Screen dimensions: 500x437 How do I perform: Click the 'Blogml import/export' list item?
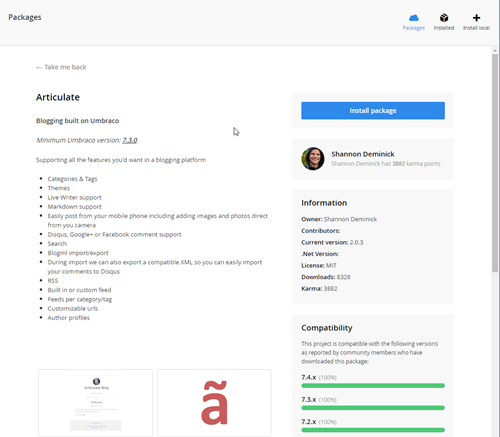tap(78, 253)
